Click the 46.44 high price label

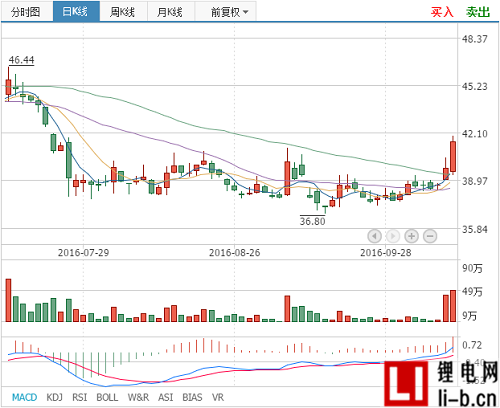pyautogui.click(x=21, y=60)
